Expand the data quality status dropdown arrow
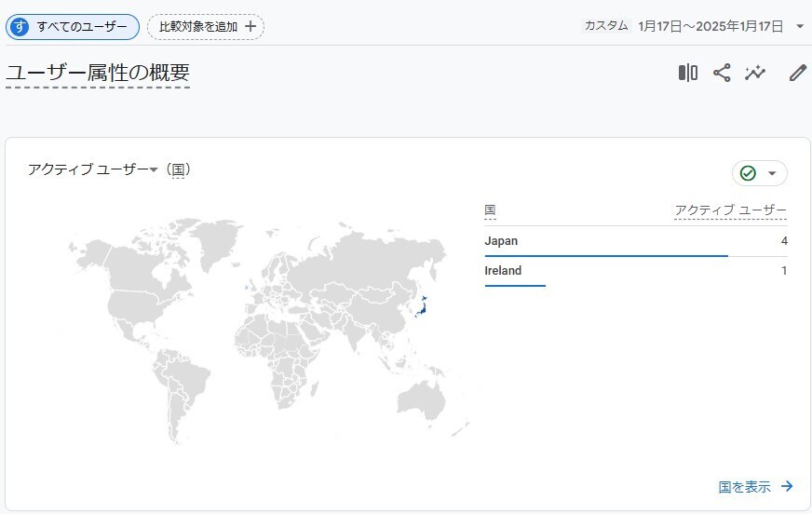 point(772,173)
